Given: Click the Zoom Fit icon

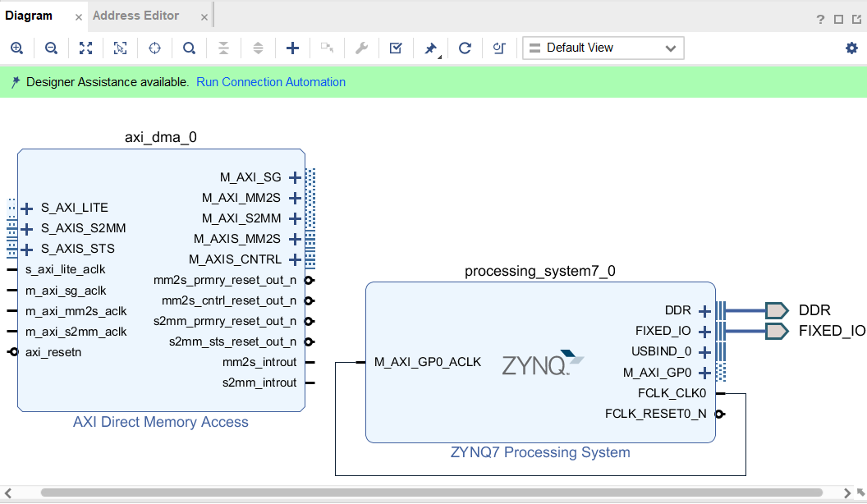Looking at the screenshot, I should click(85, 48).
